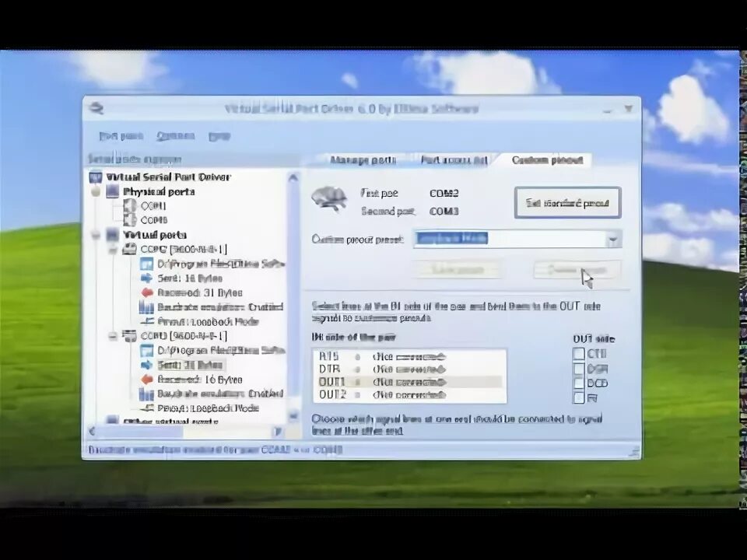Viewport: 747px width, 560px height.
Task: Select the Virtual Serial Port Driver root icon
Action: [x=96, y=177]
